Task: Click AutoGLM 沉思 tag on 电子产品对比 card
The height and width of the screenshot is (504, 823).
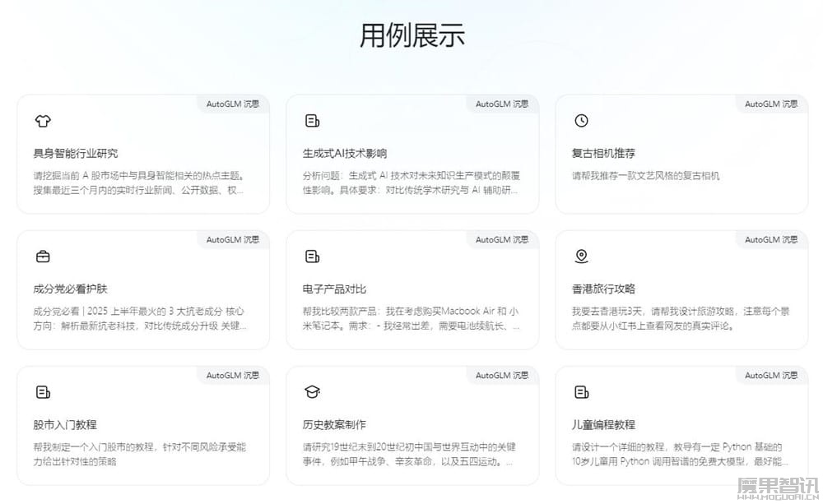Action: 502,240
